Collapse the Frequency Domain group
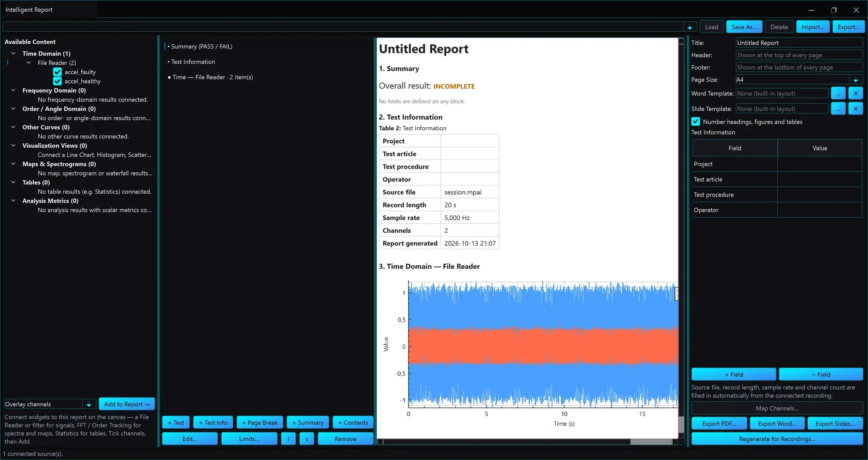868x460 pixels. click(13, 90)
